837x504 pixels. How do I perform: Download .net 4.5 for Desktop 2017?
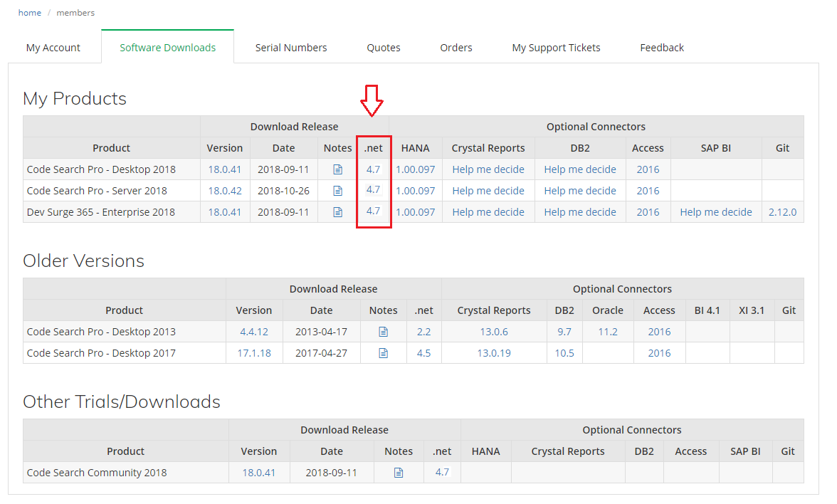coord(424,353)
